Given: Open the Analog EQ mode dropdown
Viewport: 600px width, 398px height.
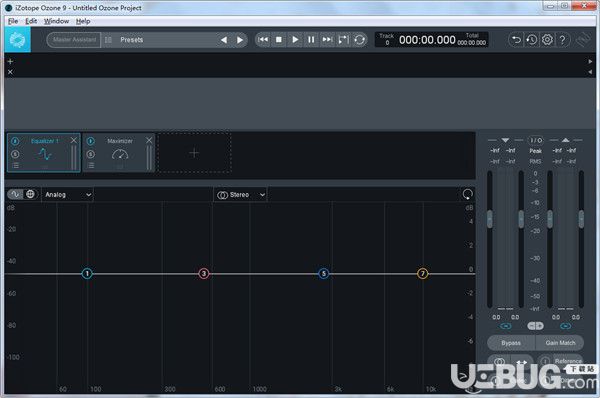Looking at the screenshot, I should pyautogui.click(x=68, y=195).
